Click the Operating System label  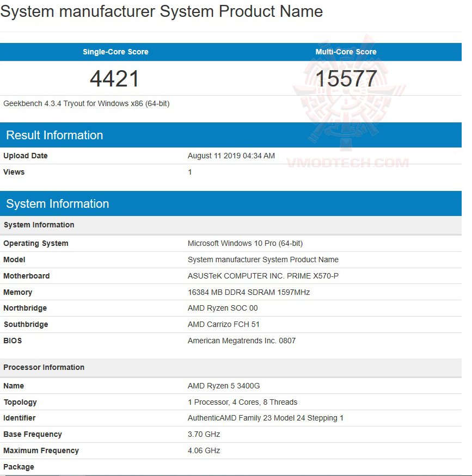coord(36,244)
